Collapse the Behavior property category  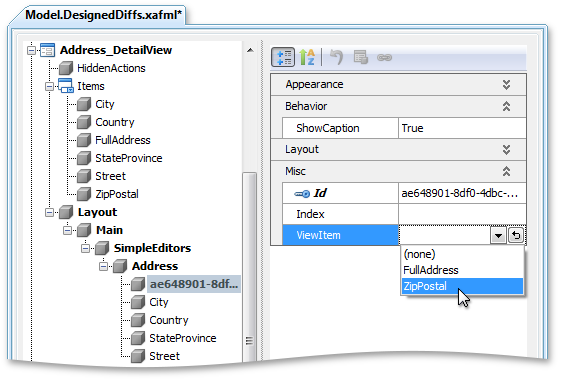tap(506, 106)
